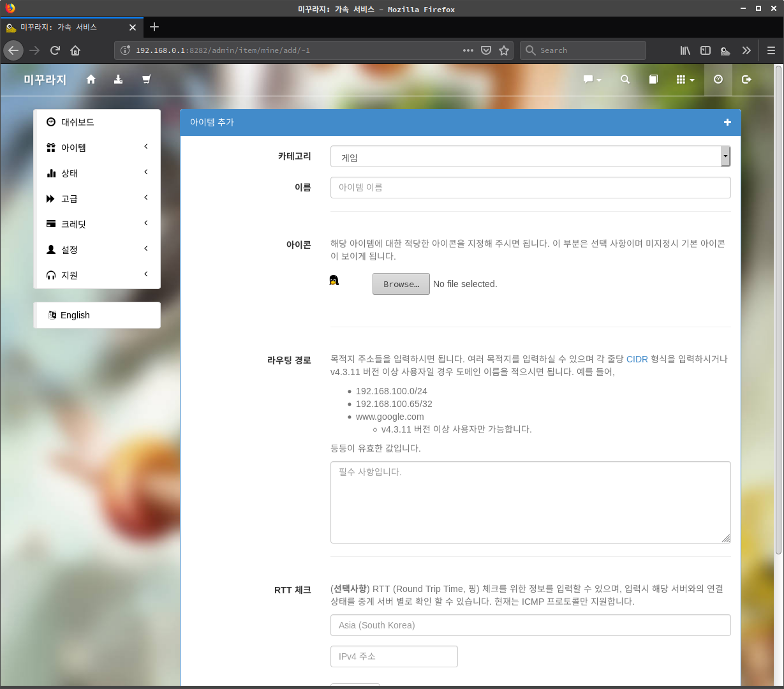Expand the 아이템 sidebar menu
This screenshot has height=689, width=784.
(97, 147)
